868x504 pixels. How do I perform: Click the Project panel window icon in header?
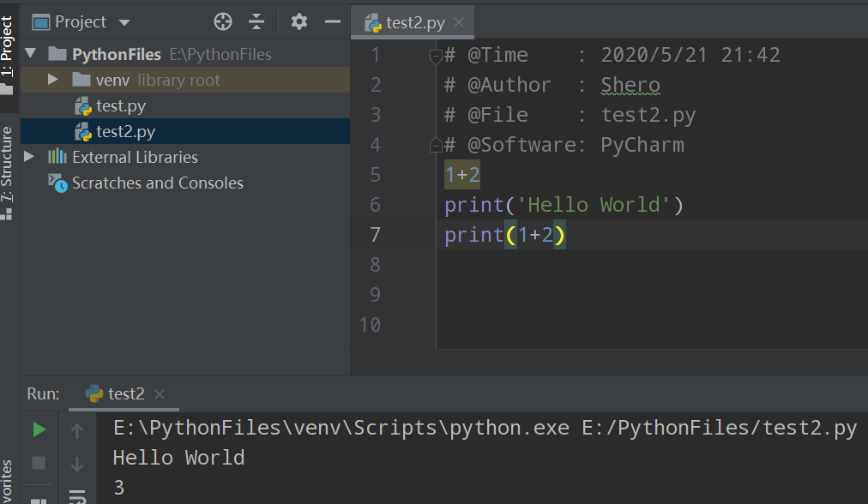[x=41, y=22]
